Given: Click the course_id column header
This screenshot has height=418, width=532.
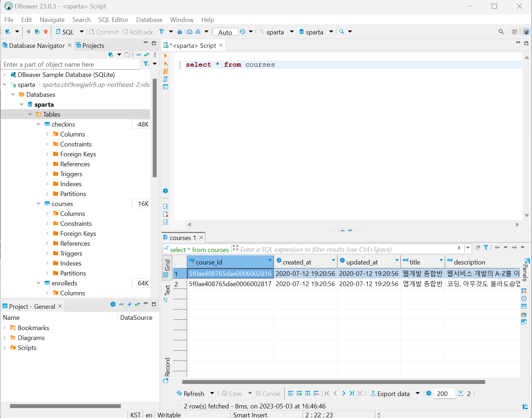Looking at the screenshot, I should pyautogui.click(x=230, y=262).
